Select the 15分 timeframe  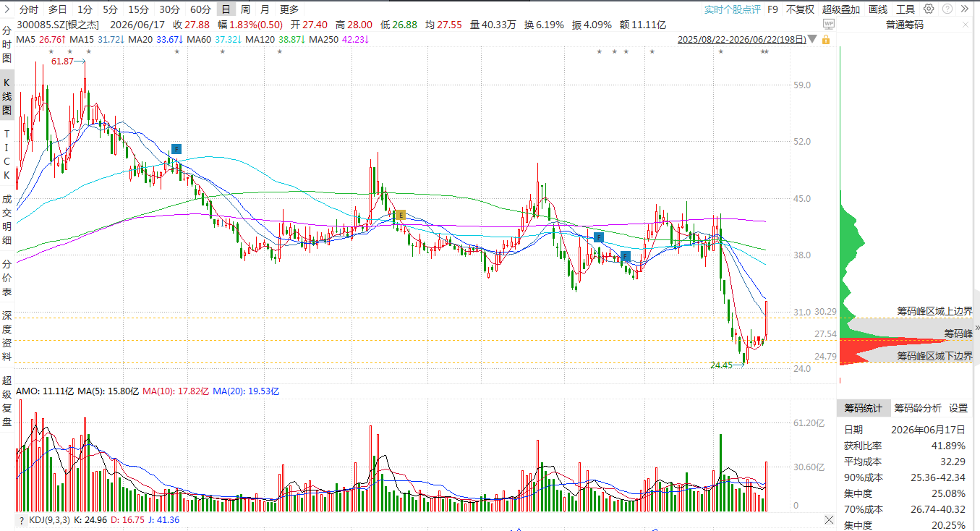tap(138, 9)
